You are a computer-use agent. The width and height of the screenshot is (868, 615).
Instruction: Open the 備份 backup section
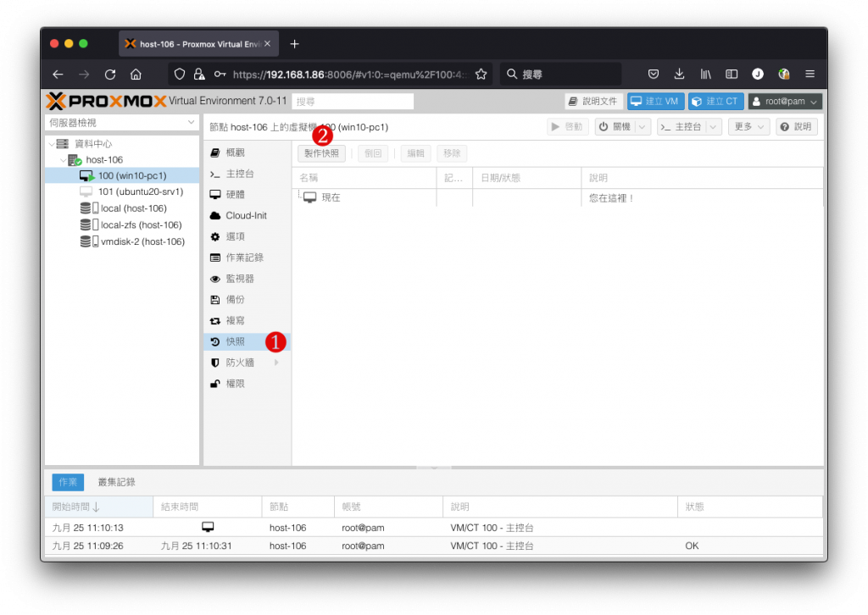[x=247, y=300]
